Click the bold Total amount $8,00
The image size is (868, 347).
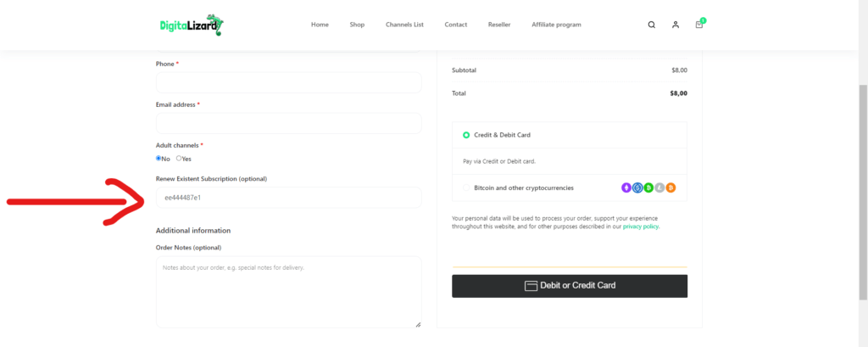(x=679, y=93)
